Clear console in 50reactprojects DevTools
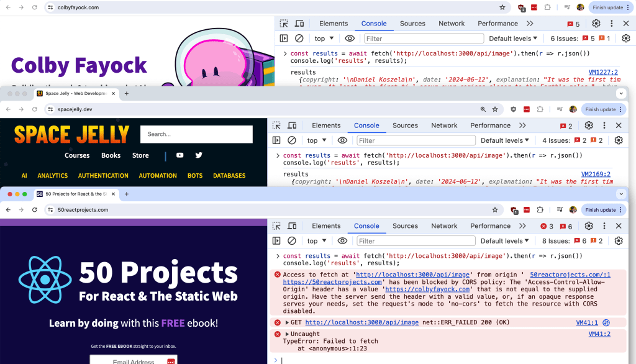636x364 pixels. pos(292,241)
